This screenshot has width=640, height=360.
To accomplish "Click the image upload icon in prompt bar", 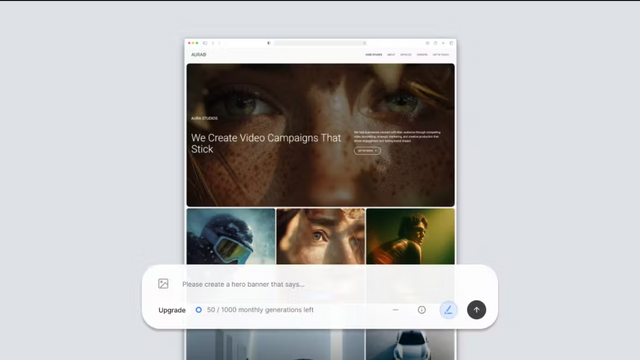I will (163, 284).
